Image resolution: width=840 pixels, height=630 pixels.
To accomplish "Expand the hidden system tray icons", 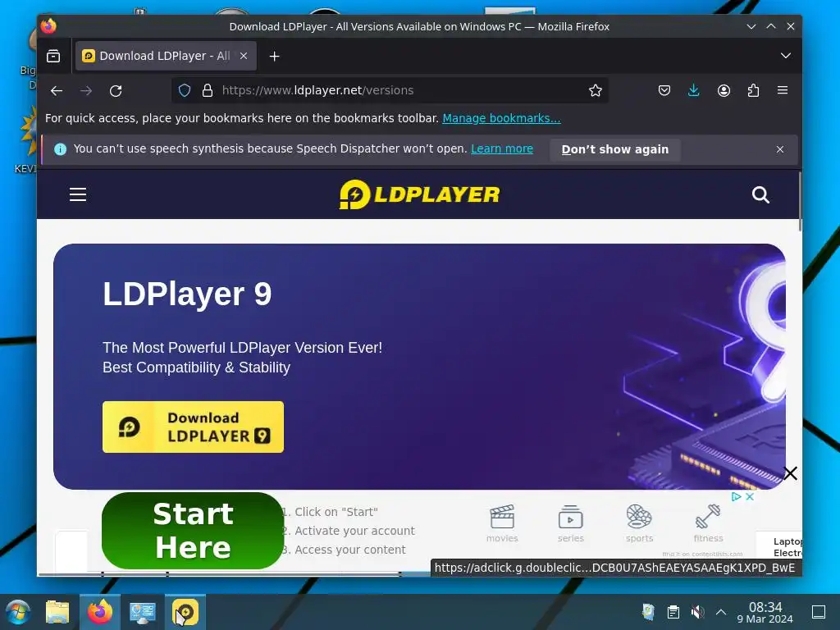I will (x=721, y=612).
